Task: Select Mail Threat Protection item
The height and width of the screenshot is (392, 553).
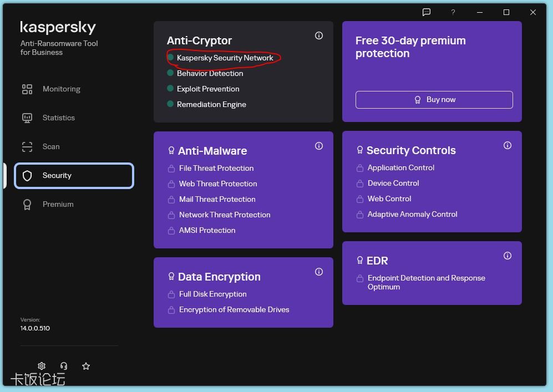Action: pos(217,199)
